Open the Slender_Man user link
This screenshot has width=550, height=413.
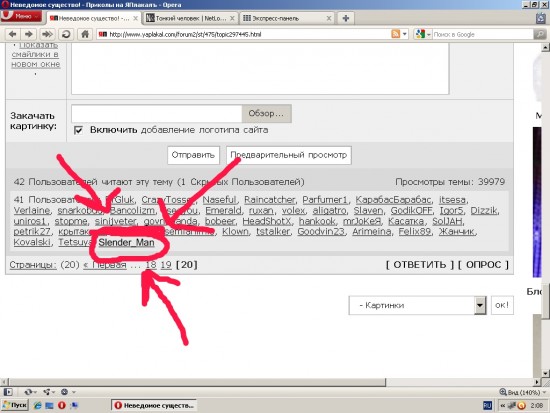point(126,242)
